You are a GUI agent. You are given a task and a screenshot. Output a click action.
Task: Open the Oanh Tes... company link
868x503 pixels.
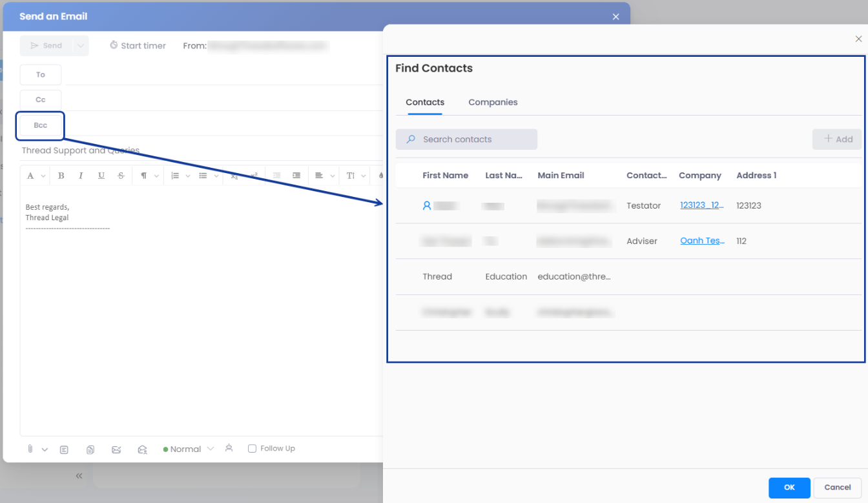pos(702,241)
